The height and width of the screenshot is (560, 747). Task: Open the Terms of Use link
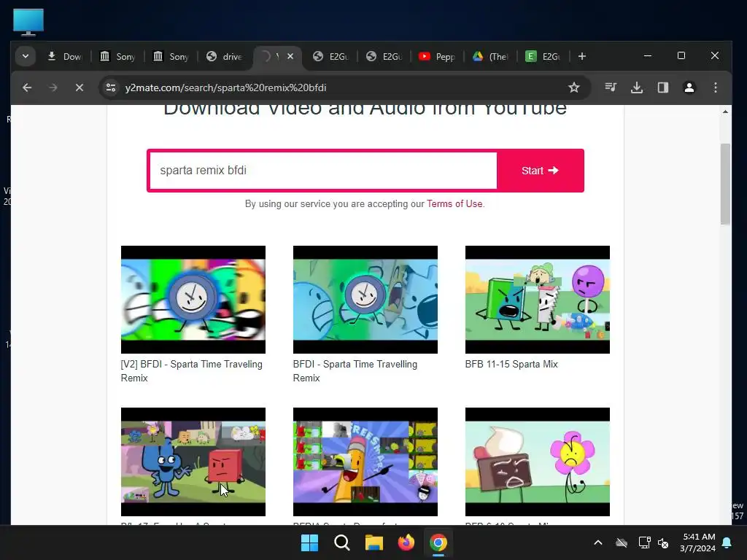454,204
